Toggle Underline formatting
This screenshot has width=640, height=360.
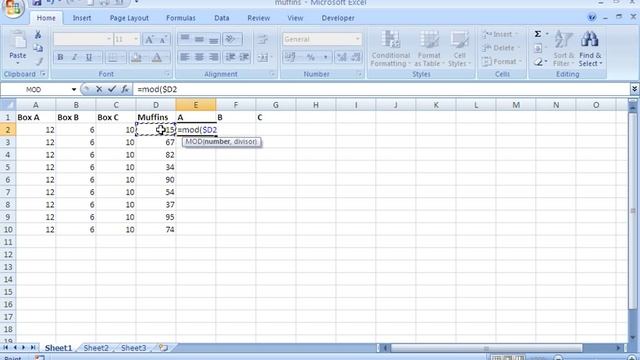tap(89, 57)
